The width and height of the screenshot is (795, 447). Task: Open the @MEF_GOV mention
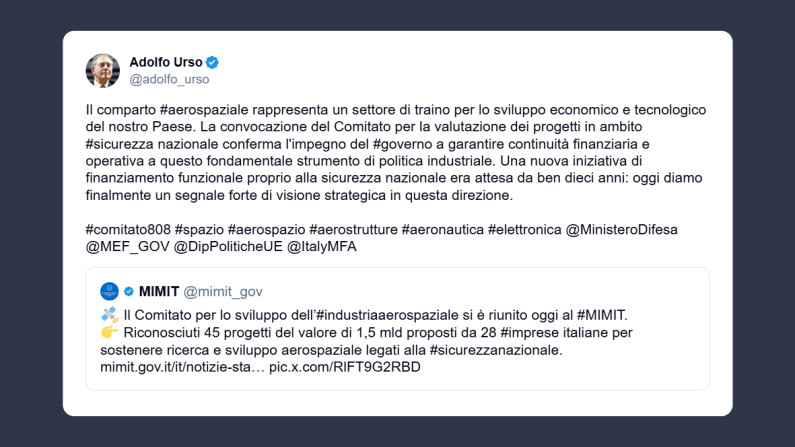pyautogui.click(x=127, y=246)
